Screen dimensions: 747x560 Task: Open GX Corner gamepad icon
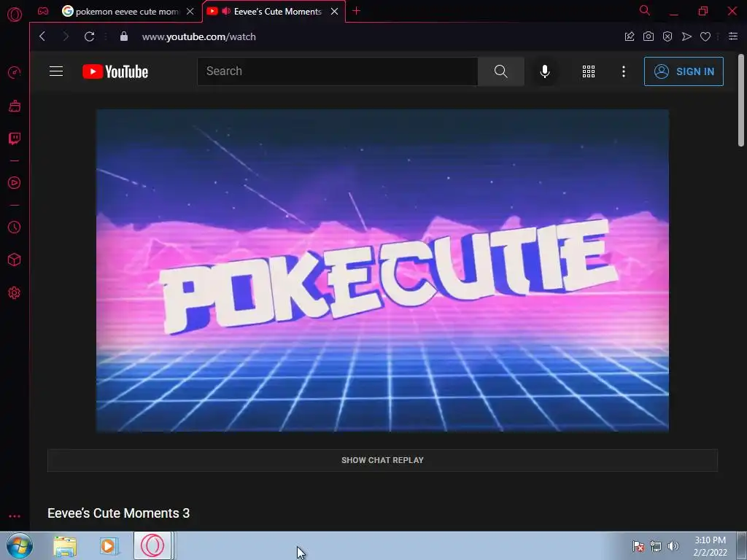[x=43, y=11]
